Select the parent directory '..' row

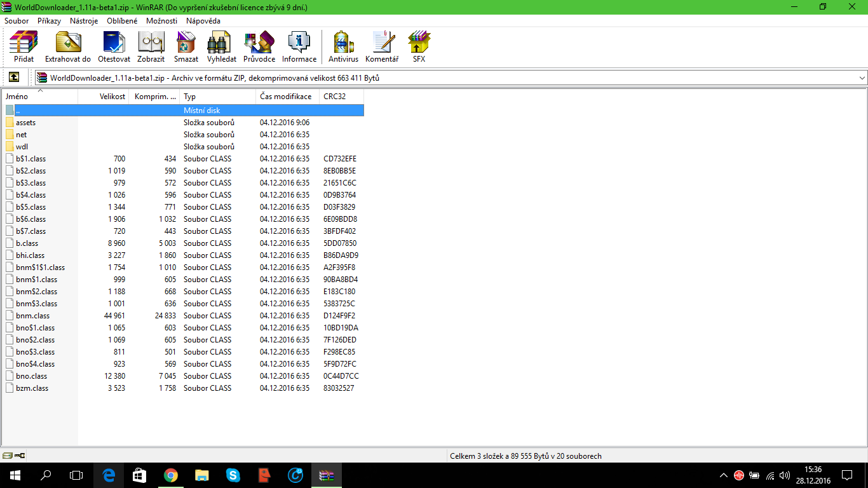(x=184, y=111)
